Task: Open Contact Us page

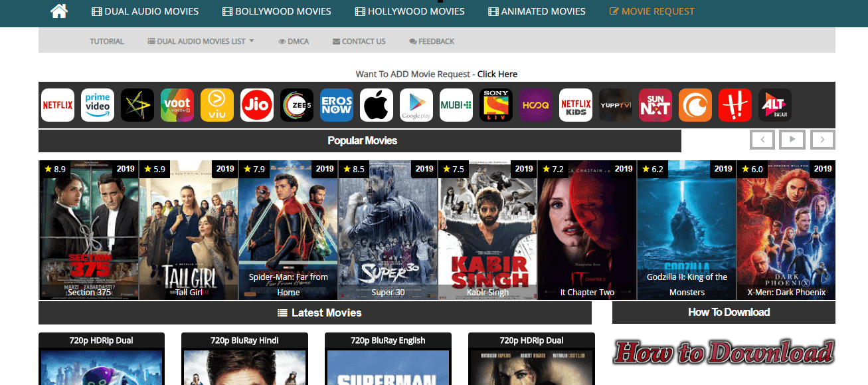Action: click(359, 41)
